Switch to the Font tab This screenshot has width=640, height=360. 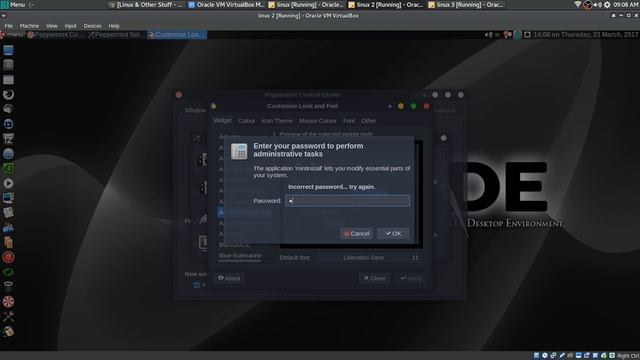(x=349, y=121)
